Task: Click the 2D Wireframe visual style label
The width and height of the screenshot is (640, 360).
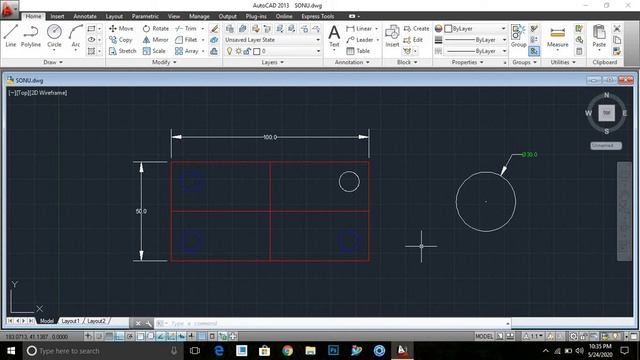Action: pos(49,93)
